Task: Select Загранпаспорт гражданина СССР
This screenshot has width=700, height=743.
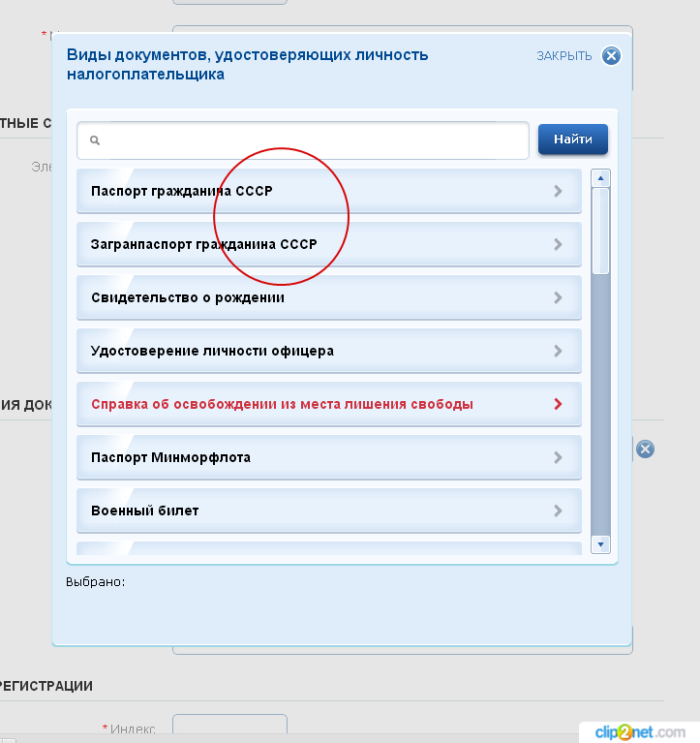Action: click(328, 244)
